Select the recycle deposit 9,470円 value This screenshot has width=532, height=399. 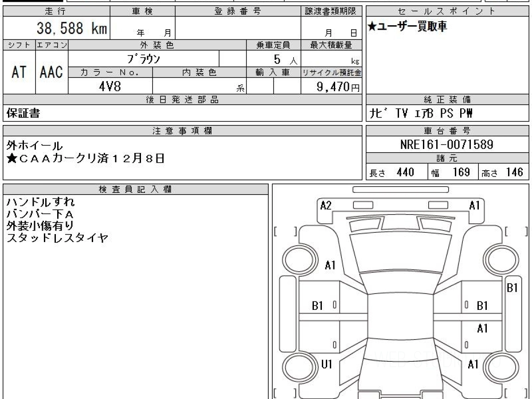(338, 86)
